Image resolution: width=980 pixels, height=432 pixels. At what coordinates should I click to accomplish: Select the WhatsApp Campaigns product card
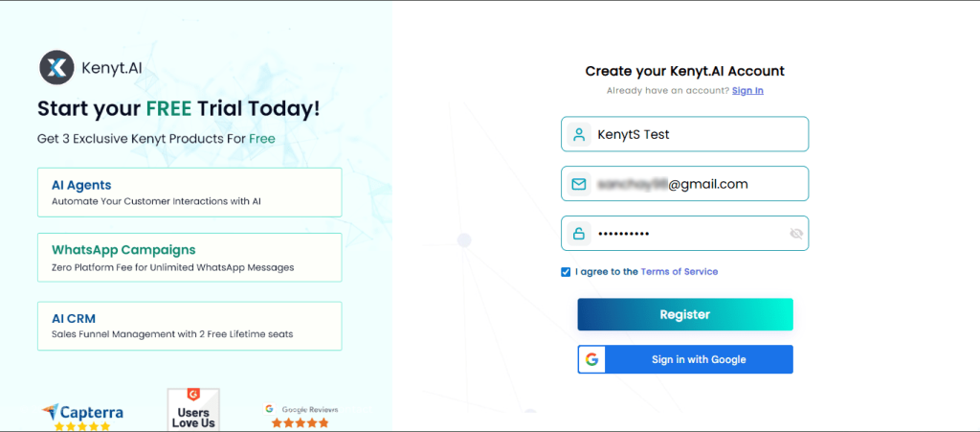tap(189, 258)
